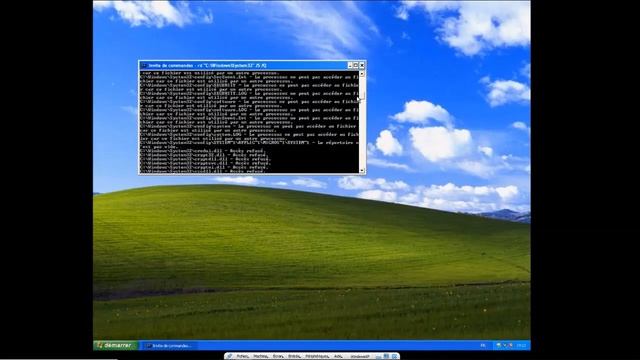Open the Entrée menu in VirtualBox toolbar
640x360 pixels.
tap(294, 356)
